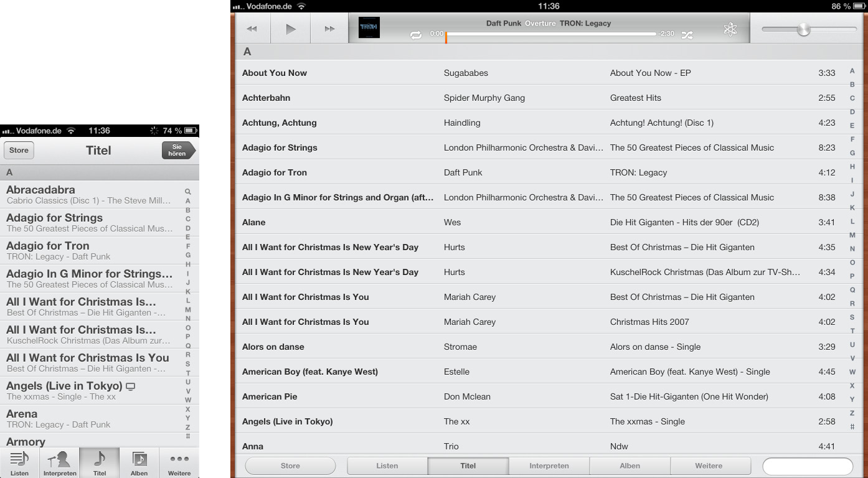Image resolution: width=868 pixels, height=478 pixels.
Task: Click the fast-forward button in iPad player
Action: [329, 29]
